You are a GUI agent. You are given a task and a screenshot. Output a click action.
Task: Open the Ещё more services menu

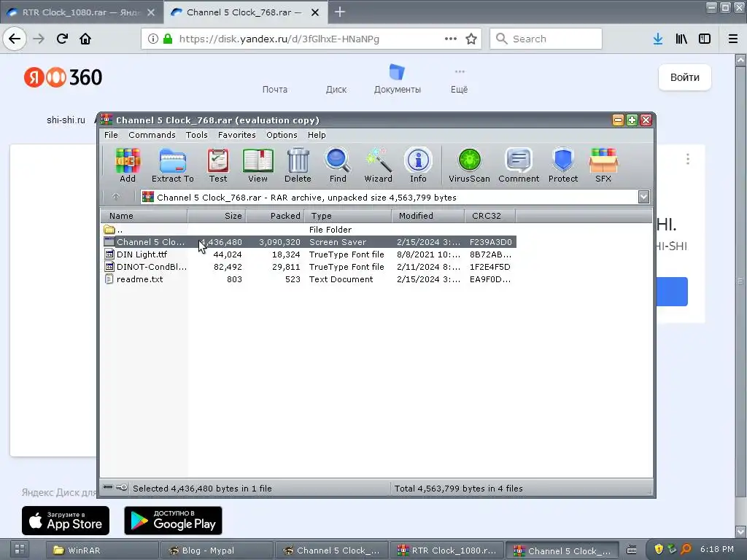tap(460, 80)
